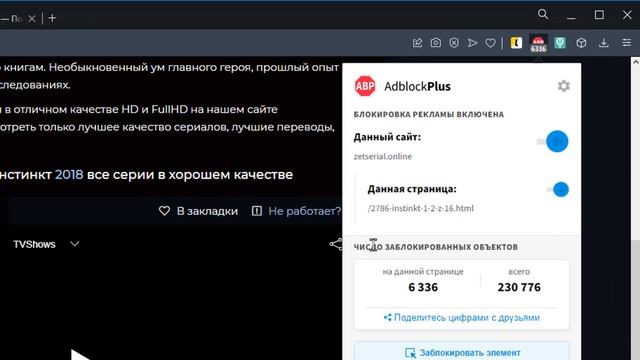Toggle ad blocking for this page
This screenshot has width=640, height=360.
tap(558, 189)
